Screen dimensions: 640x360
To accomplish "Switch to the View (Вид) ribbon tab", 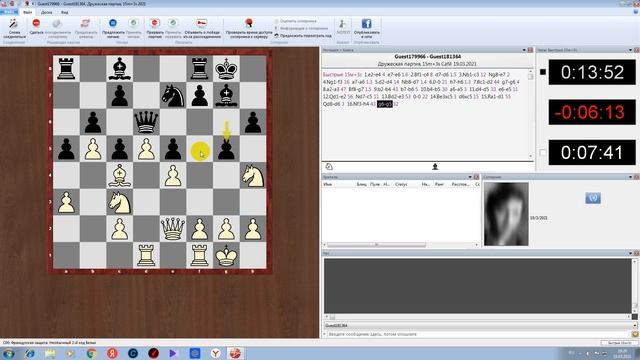I will 64,12.
